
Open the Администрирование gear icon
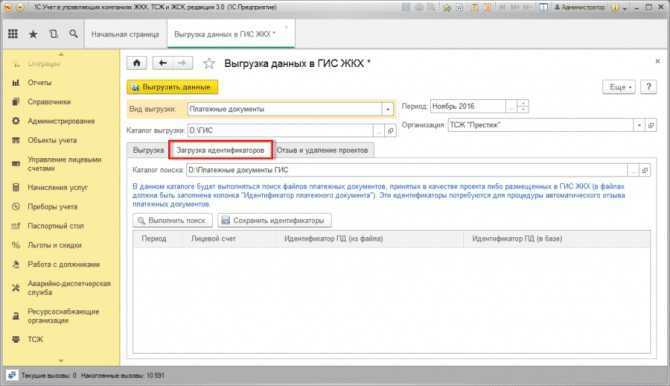[16, 121]
